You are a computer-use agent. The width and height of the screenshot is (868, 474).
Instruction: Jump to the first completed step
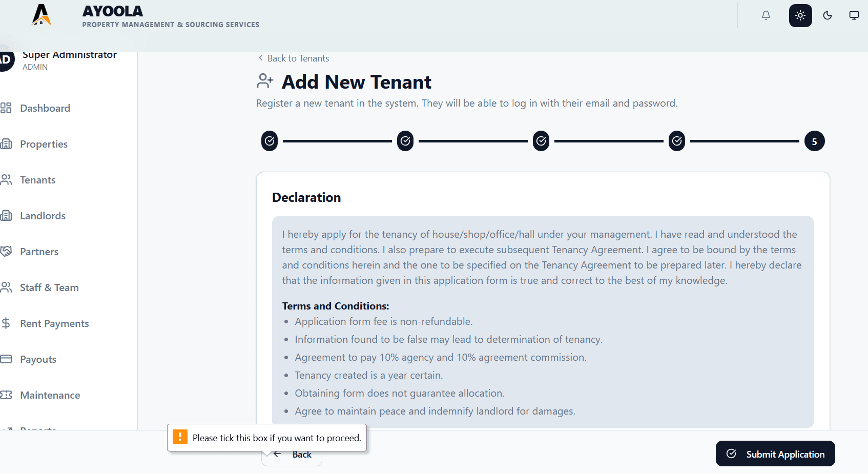coord(270,141)
